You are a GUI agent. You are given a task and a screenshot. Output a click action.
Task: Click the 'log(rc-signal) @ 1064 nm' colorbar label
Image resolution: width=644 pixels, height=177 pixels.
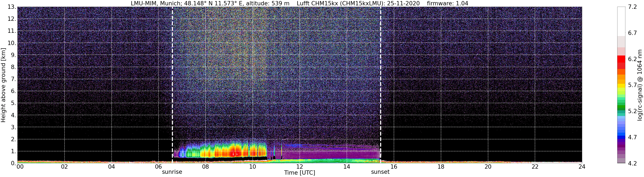(640, 85)
